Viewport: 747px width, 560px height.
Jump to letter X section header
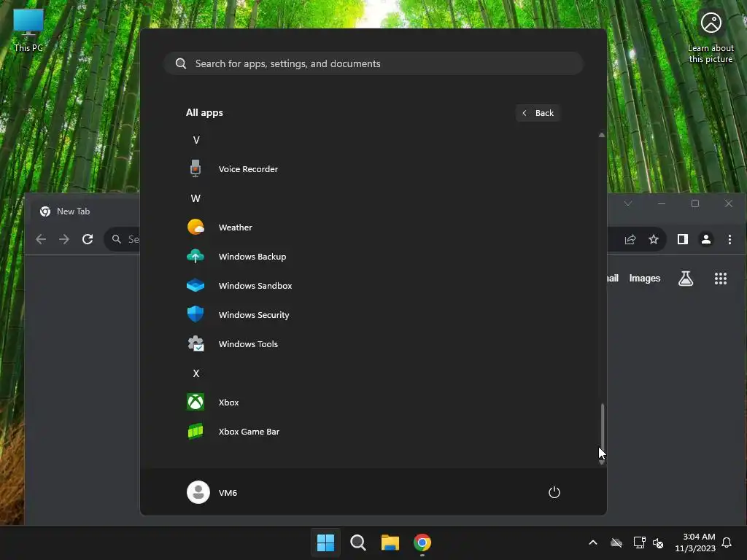[x=196, y=373]
